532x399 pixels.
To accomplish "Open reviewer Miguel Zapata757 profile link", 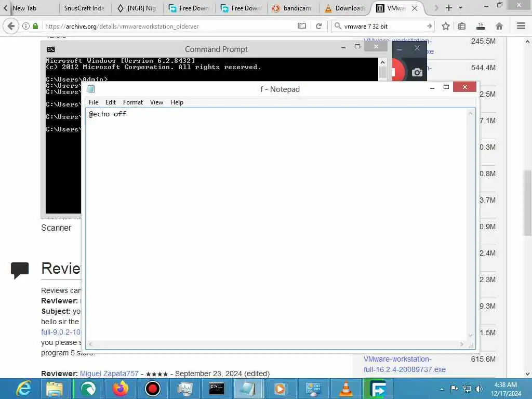I will (x=109, y=373).
